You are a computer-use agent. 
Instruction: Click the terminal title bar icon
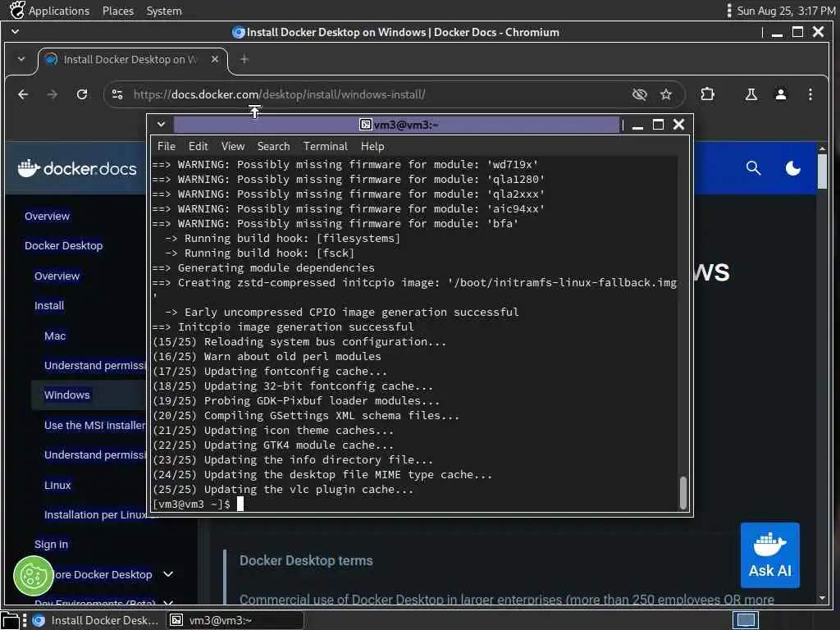click(x=365, y=125)
